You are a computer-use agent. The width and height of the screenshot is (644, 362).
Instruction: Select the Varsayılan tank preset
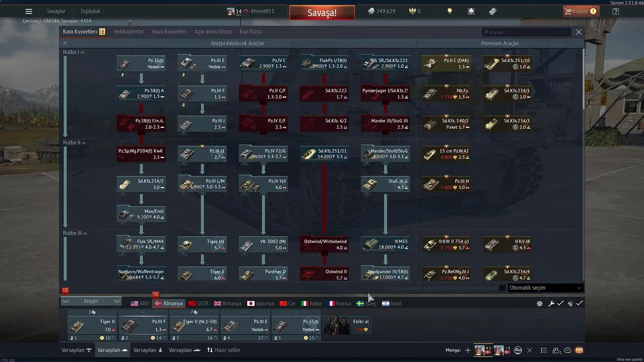coord(113,350)
